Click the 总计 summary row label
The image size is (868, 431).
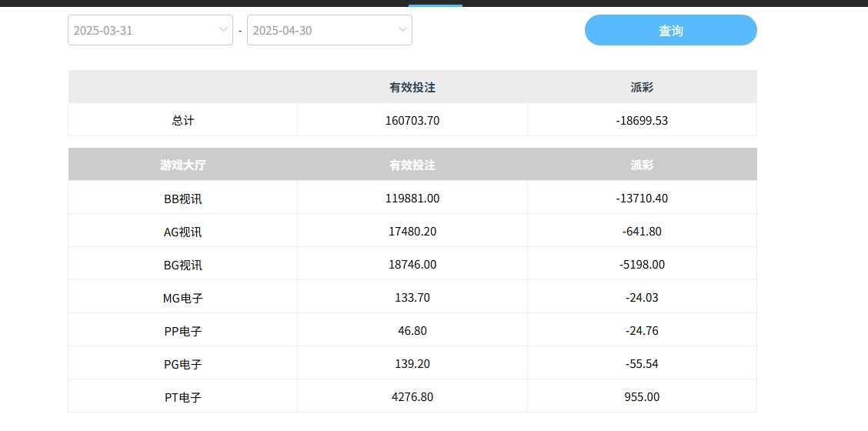pos(183,121)
